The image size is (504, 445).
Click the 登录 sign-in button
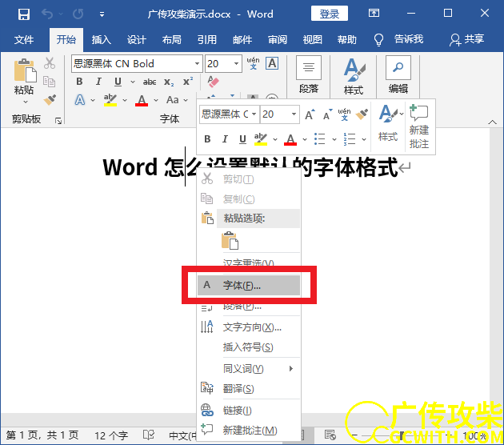[x=330, y=14]
